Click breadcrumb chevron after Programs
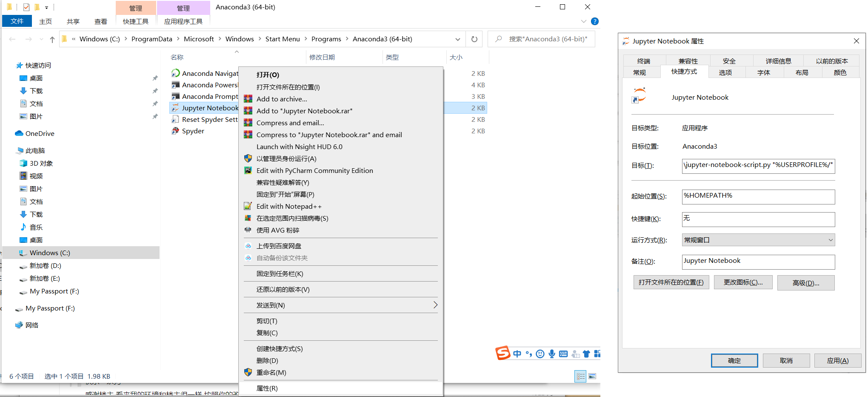Viewport: 868px width, 397px height. click(347, 39)
